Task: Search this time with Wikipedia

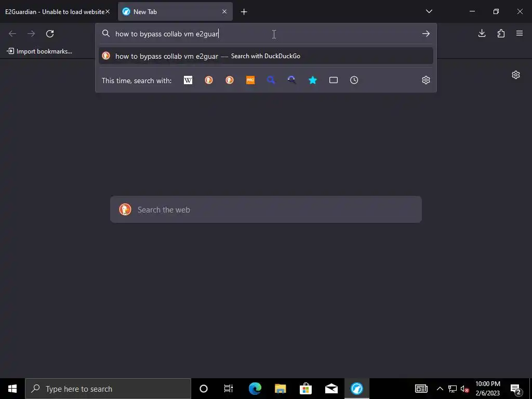Action: pyautogui.click(x=188, y=80)
